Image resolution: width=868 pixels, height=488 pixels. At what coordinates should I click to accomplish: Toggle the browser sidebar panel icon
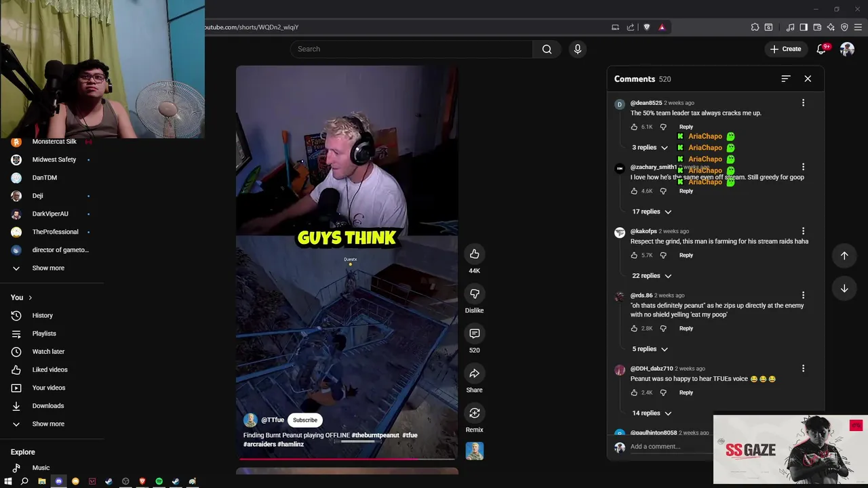click(x=804, y=27)
